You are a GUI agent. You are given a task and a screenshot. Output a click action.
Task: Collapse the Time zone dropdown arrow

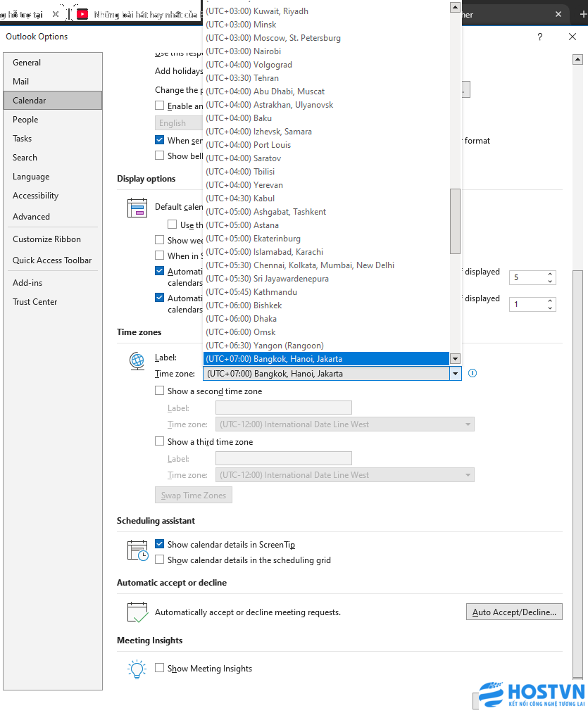click(x=455, y=374)
